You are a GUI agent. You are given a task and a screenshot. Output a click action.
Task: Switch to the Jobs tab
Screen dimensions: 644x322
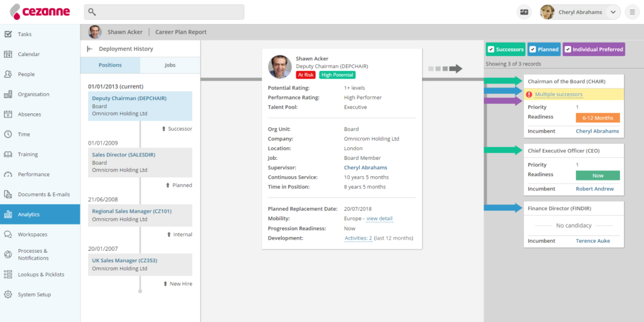pos(170,65)
